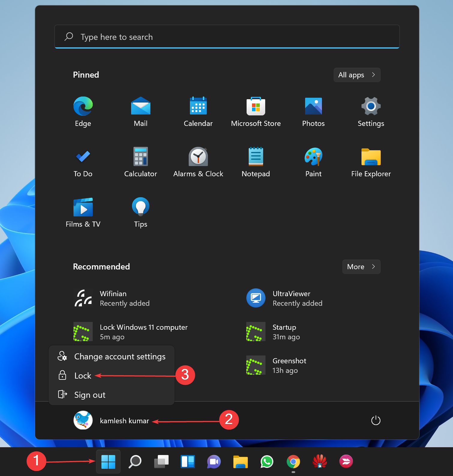
Task: Open the Startup recent file
Action: [273, 332]
